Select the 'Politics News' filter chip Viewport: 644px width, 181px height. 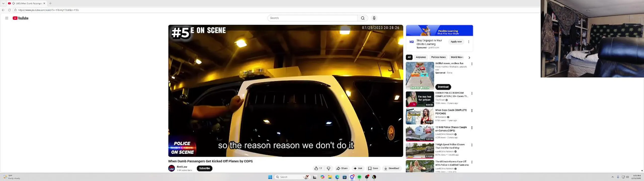(x=438, y=57)
